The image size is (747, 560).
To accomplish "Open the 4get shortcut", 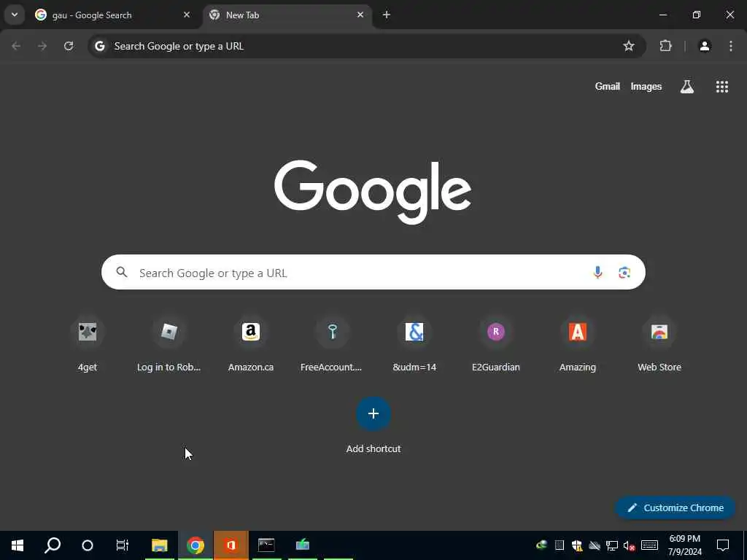I will coord(88,344).
